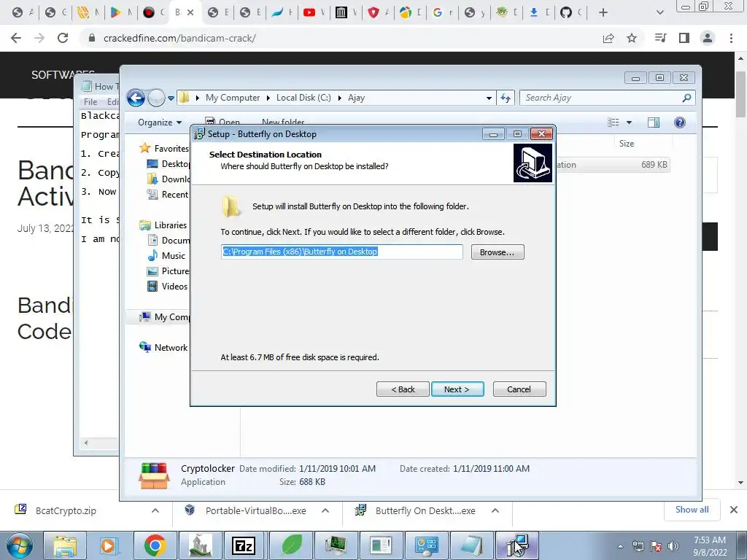Open Windows Explorer from taskbar
This screenshot has height=560, width=747.
click(x=65, y=545)
